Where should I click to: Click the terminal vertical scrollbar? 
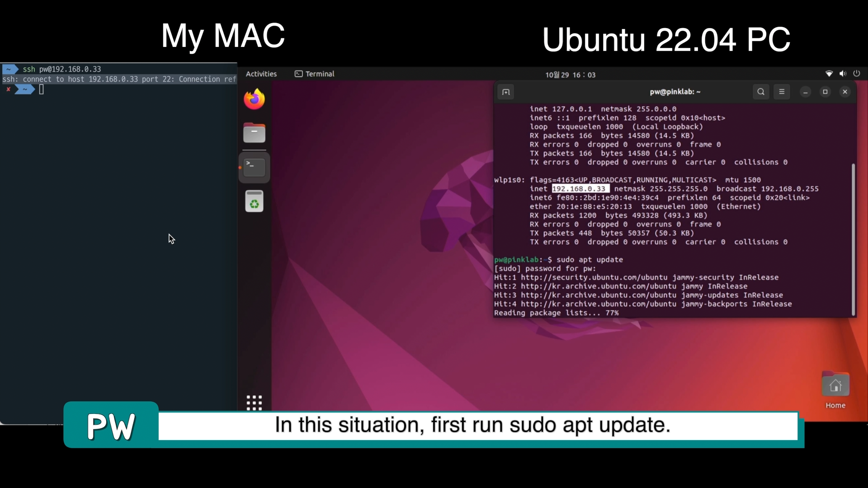click(x=853, y=239)
